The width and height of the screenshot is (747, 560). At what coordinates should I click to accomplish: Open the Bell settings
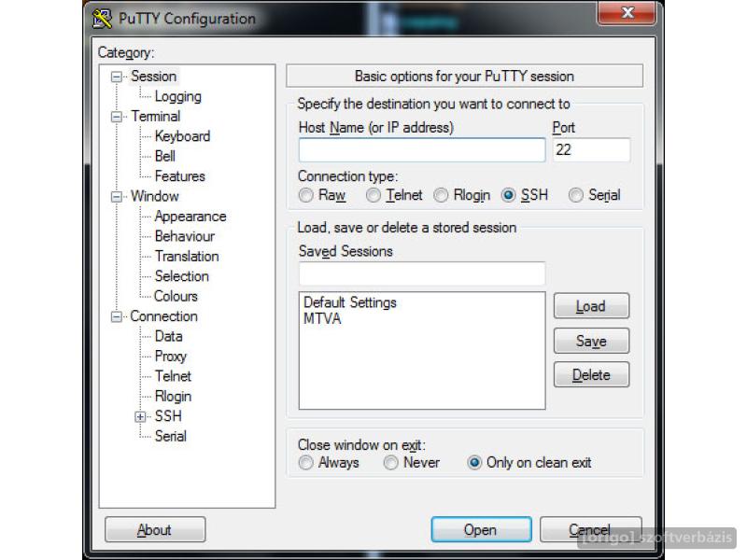pos(165,156)
